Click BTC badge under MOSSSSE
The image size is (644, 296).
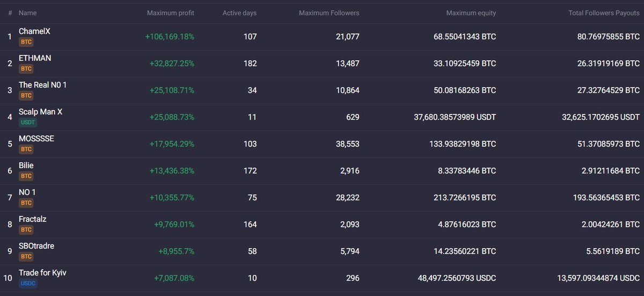pyautogui.click(x=26, y=149)
